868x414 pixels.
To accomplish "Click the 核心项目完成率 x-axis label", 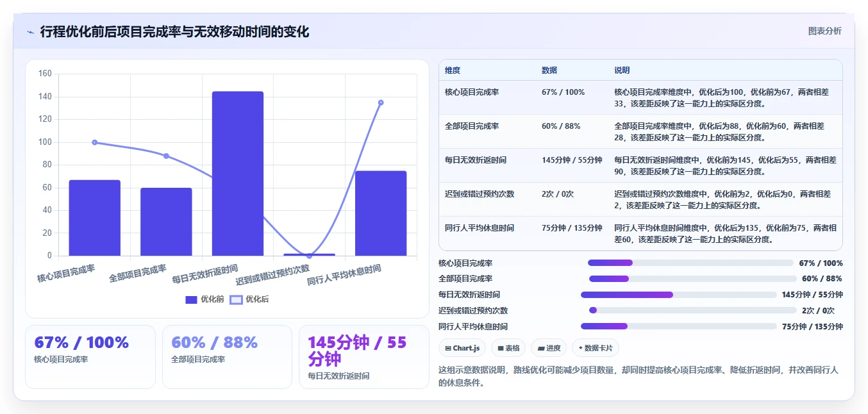I will (x=66, y=274).
